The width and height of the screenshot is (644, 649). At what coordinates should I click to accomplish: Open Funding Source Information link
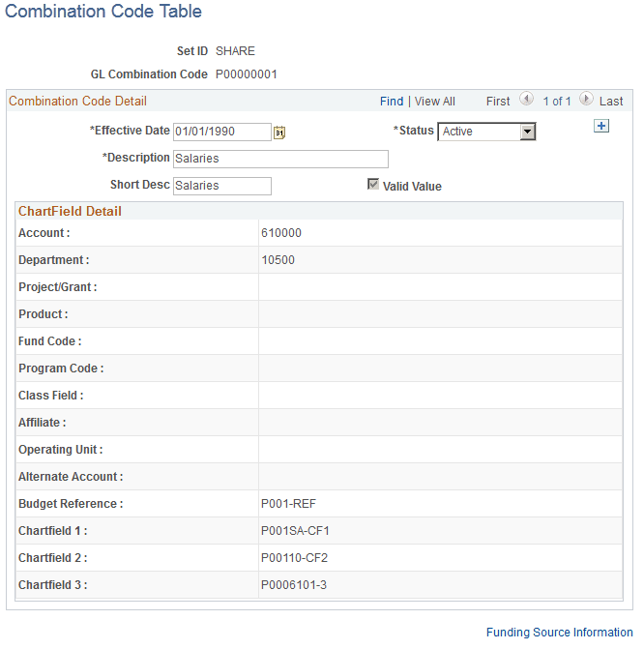(x=559, y=632)
